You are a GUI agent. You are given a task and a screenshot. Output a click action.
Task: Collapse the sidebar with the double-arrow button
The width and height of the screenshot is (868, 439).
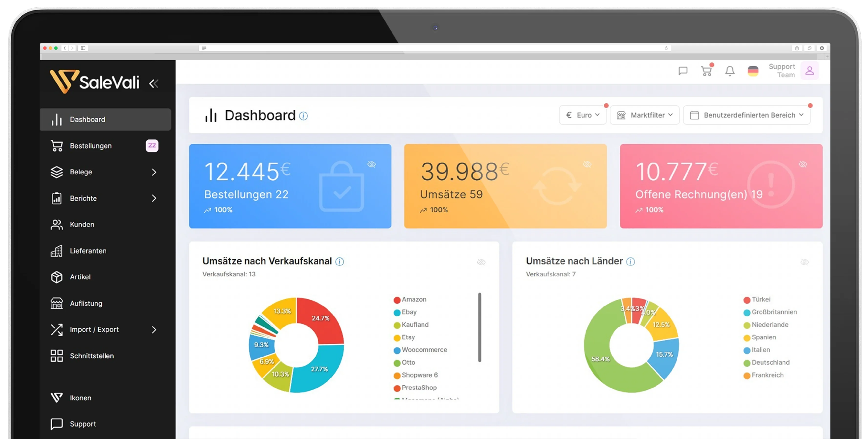pyautogui.click(x=154, y=83)
